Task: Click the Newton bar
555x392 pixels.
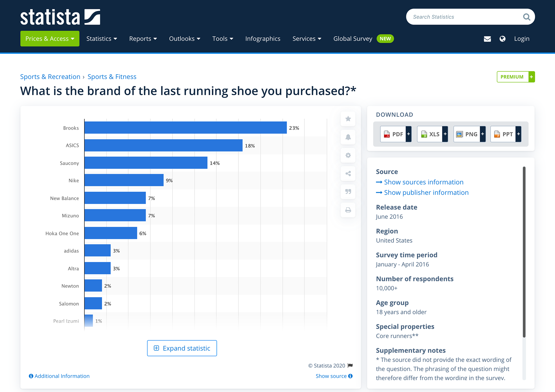Action: point(93,286)
